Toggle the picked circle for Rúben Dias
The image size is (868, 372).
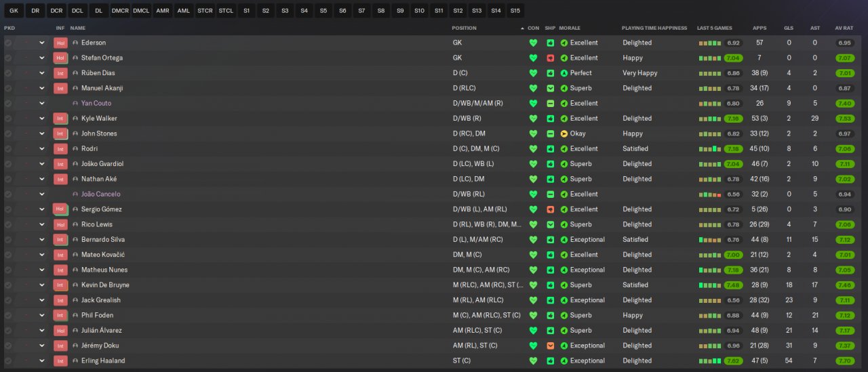coord(8,73)
